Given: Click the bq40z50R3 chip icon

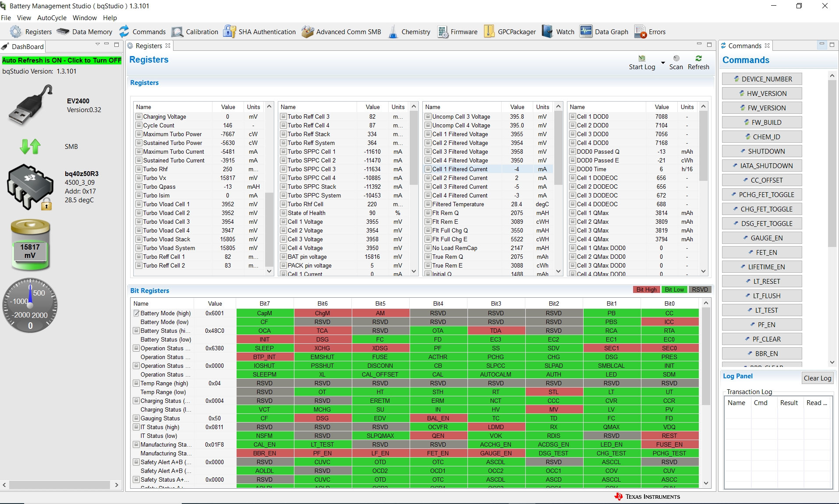Looking at the screenshot, I should pos(30,187).
